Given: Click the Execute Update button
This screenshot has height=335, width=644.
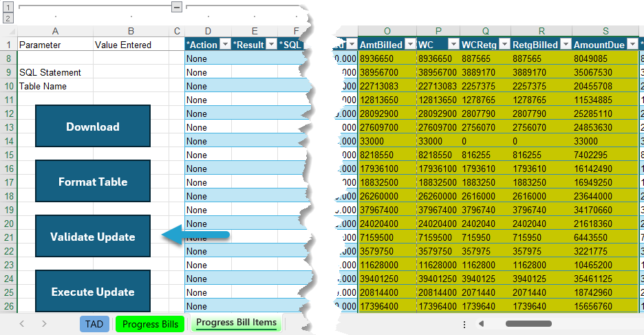Looking at the screenshot, I should pyautogui.click(x=93, y=291).
